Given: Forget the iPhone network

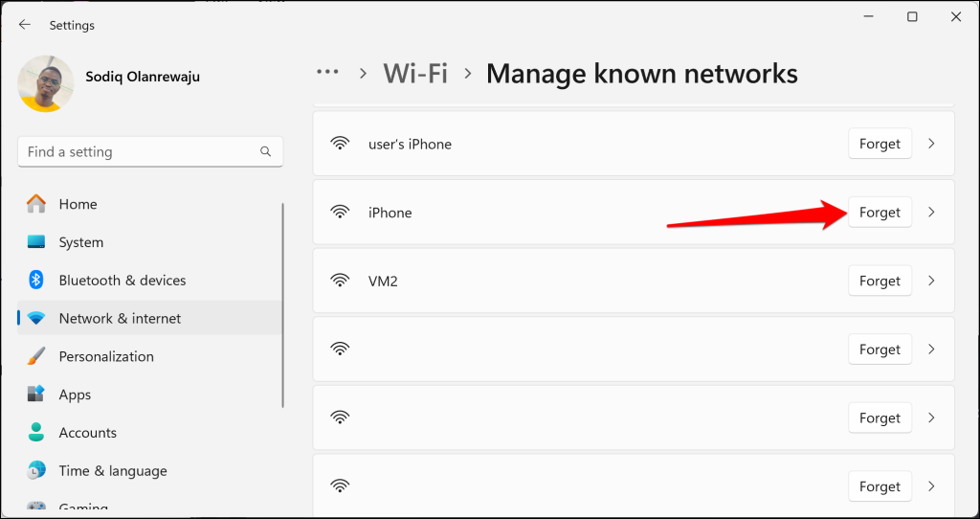Looking at the screenshot, I should click(x=880, y=212).
